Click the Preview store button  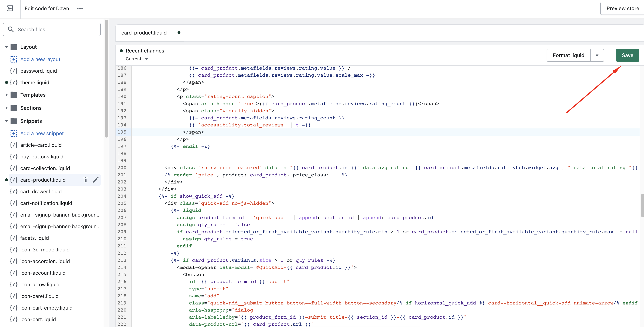623,9
